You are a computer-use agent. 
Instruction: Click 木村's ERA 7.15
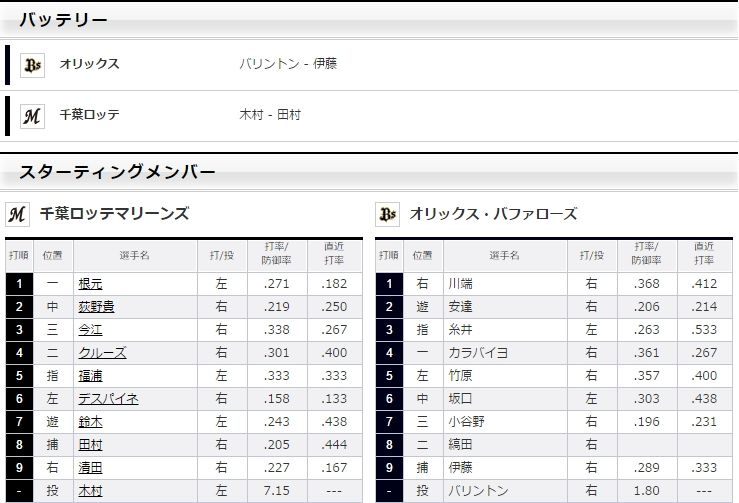(x=277, y=491)
